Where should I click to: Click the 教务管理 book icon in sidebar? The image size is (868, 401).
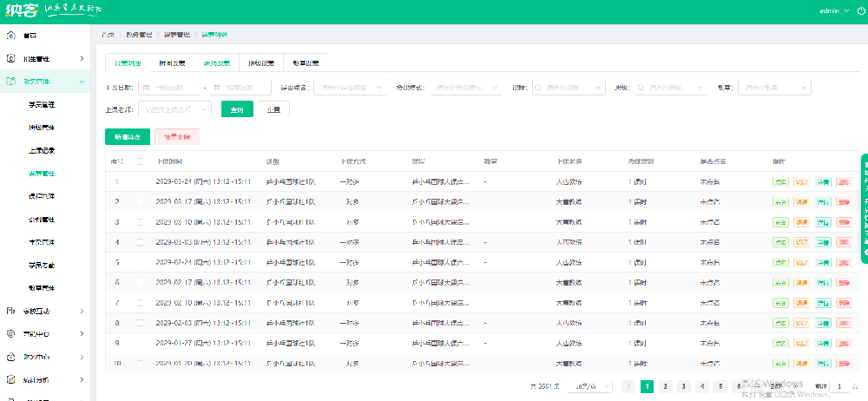point(10,82)
